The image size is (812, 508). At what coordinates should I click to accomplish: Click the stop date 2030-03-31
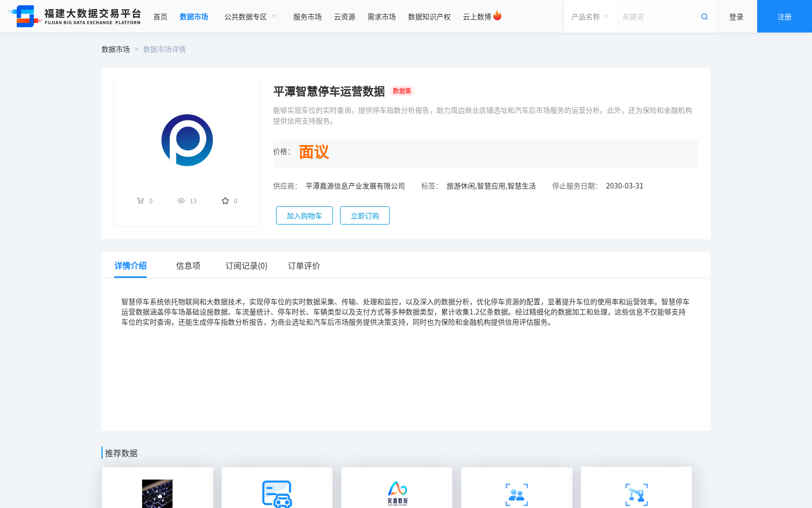coord(625,186)
